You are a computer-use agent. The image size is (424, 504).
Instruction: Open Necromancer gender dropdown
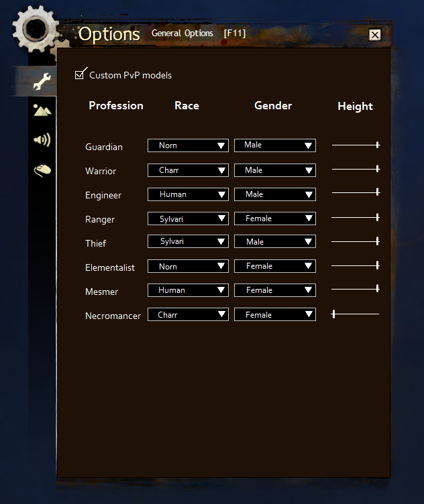click(x=275, y=314)
